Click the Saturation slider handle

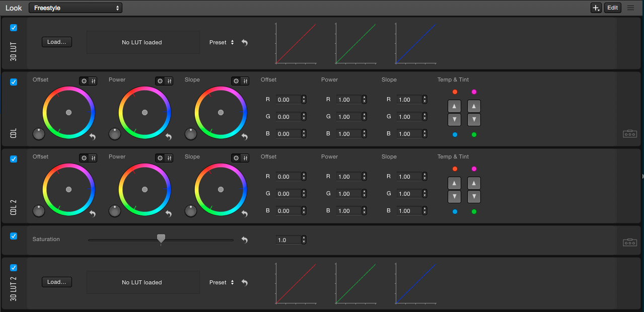[x=161, y=238]
